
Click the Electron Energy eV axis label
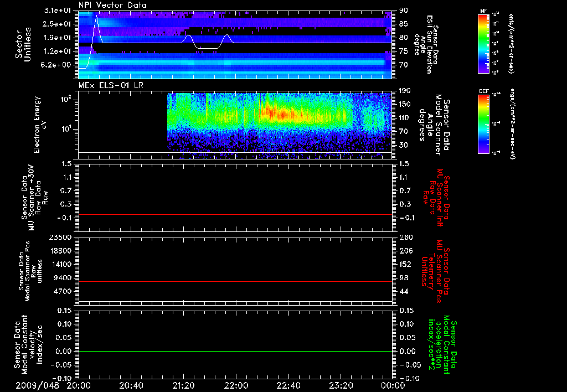point(40,125)
